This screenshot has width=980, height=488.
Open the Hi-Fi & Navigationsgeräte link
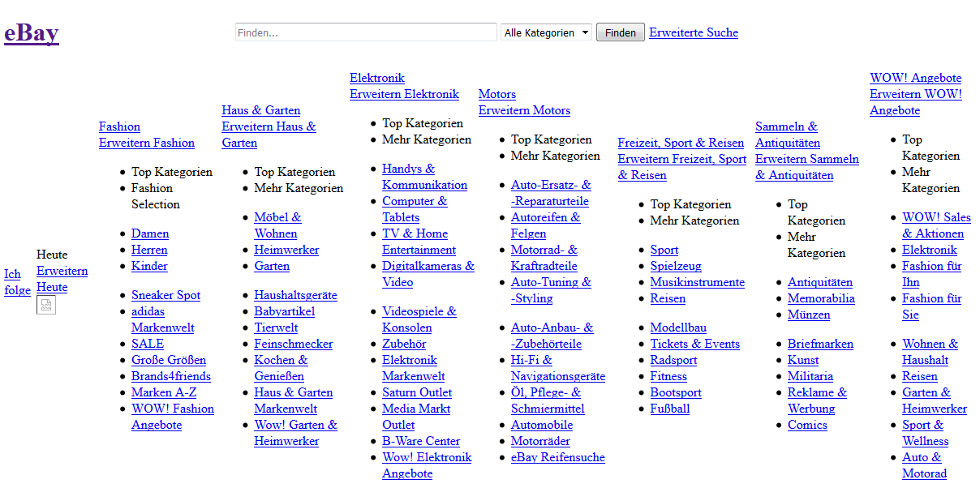(x=558, y=368)
